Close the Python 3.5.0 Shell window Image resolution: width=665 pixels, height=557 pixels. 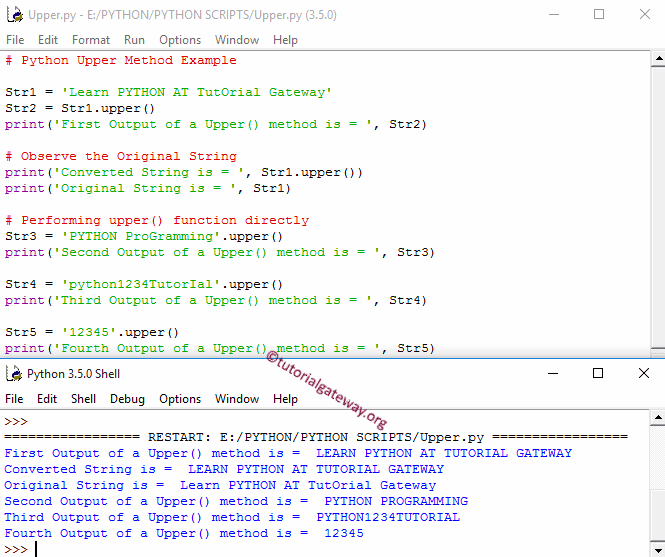click(644, 373)
